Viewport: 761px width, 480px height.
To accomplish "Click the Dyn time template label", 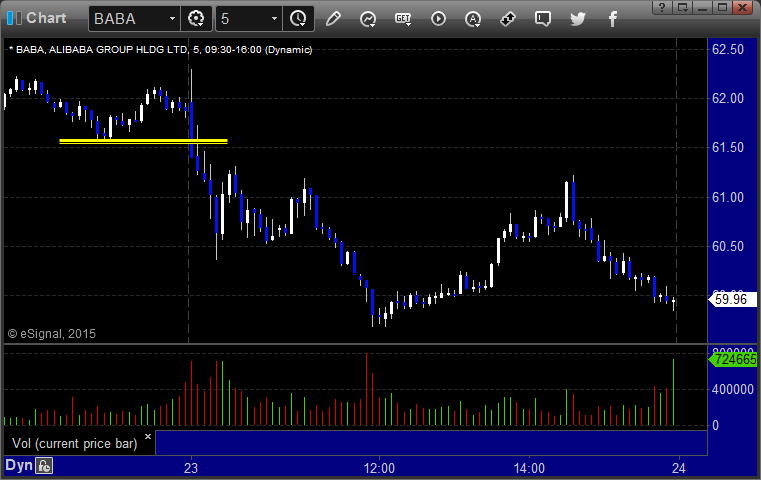I will [19, 465].
